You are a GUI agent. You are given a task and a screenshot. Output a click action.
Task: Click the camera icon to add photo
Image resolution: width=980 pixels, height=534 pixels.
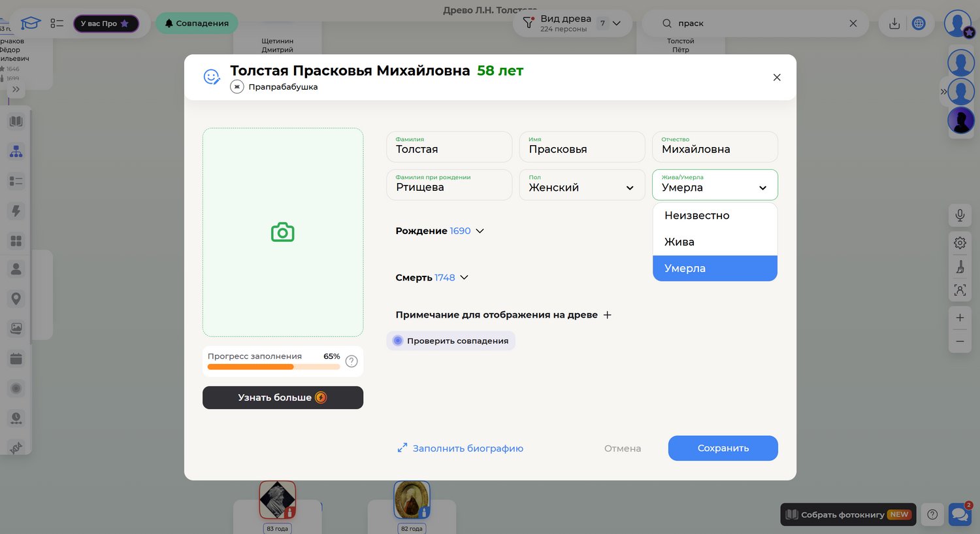[x=282, y=232]
